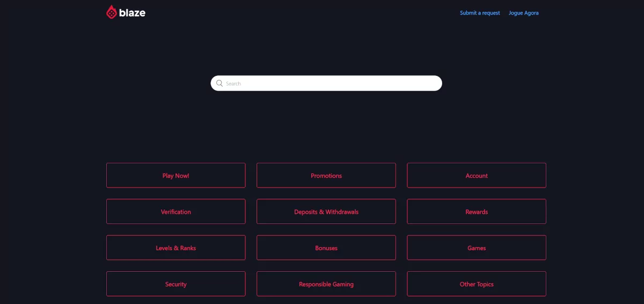
Task: Open the Verification topic
Action: [175, 212]
